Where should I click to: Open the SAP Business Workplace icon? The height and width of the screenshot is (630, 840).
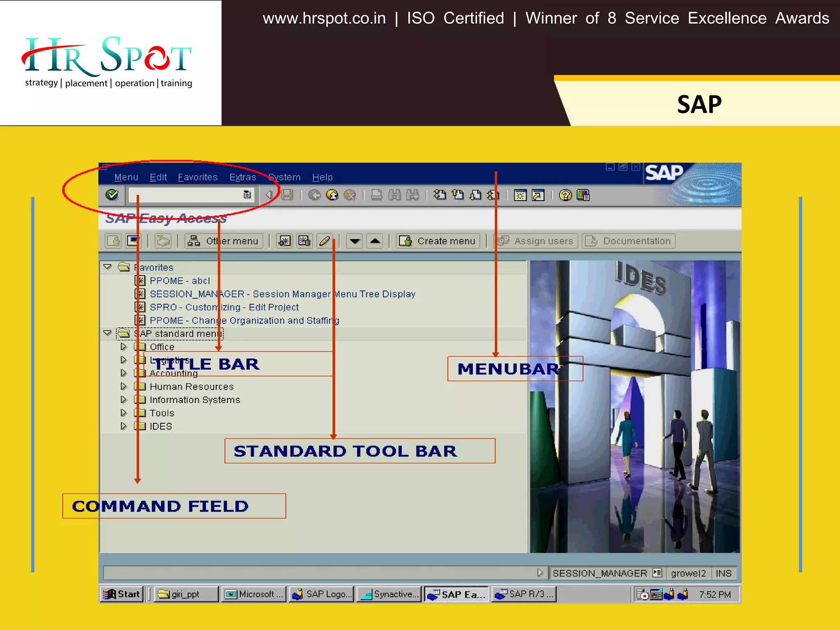(163, 241)
